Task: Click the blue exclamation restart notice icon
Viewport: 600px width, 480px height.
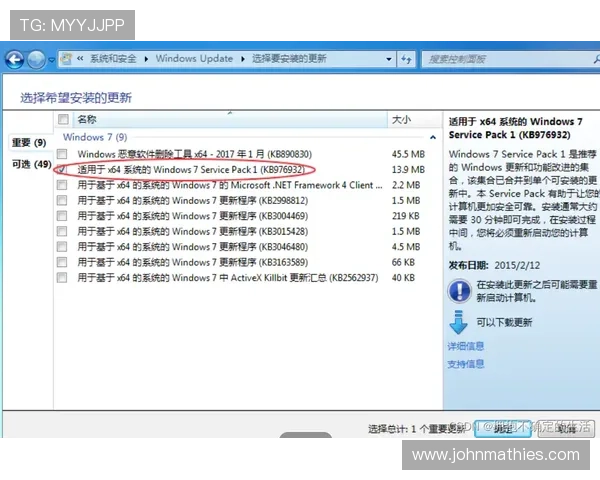Action: tap(459, 291)
